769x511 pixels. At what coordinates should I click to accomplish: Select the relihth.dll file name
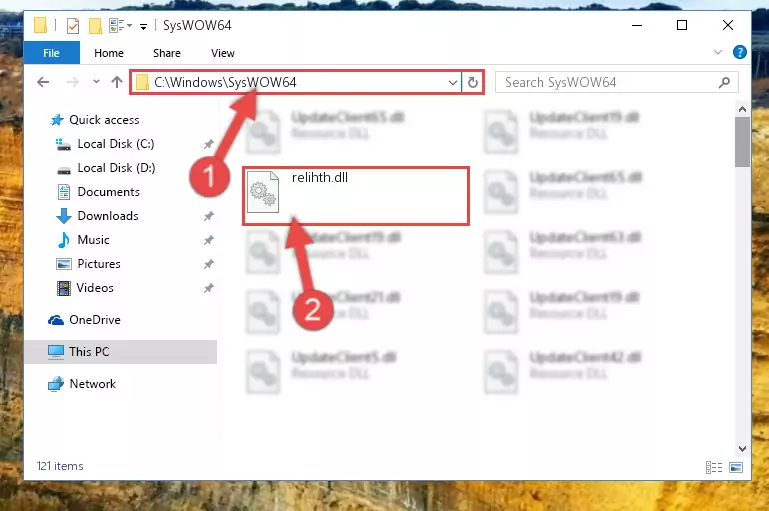320,178
